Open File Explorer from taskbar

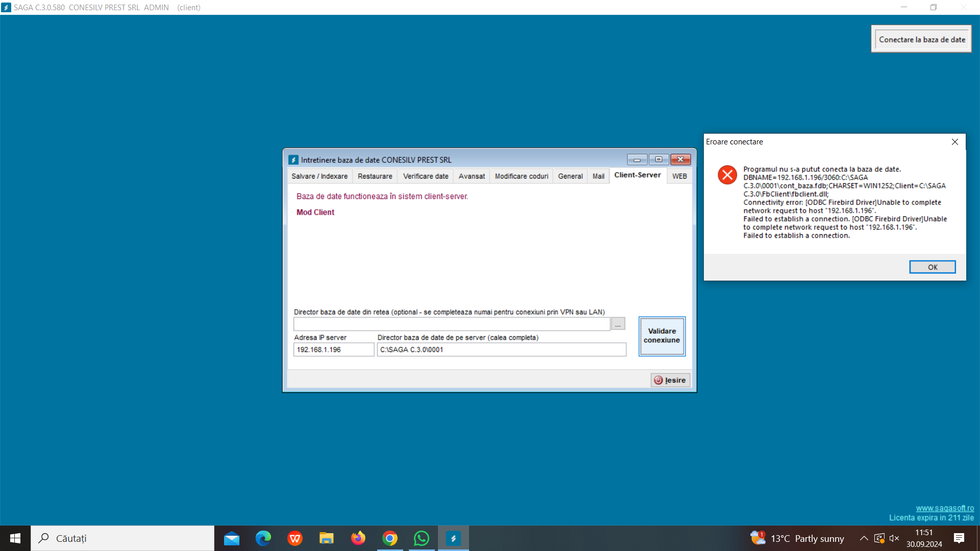(x=327, y=538)
